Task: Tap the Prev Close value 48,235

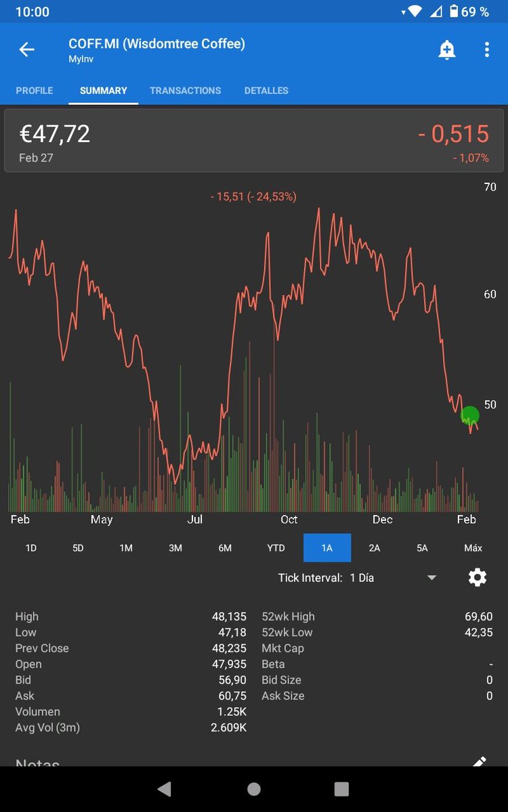Action: pyautogui.click(x=229, y=648)
